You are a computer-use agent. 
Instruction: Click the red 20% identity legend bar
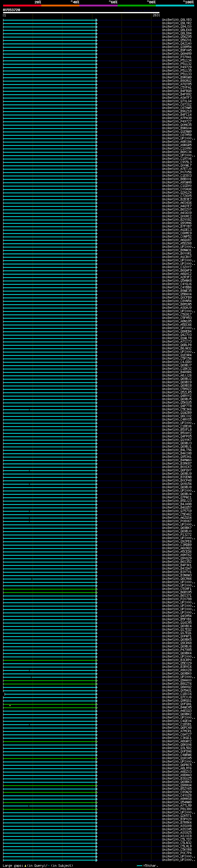click(22, 6)
